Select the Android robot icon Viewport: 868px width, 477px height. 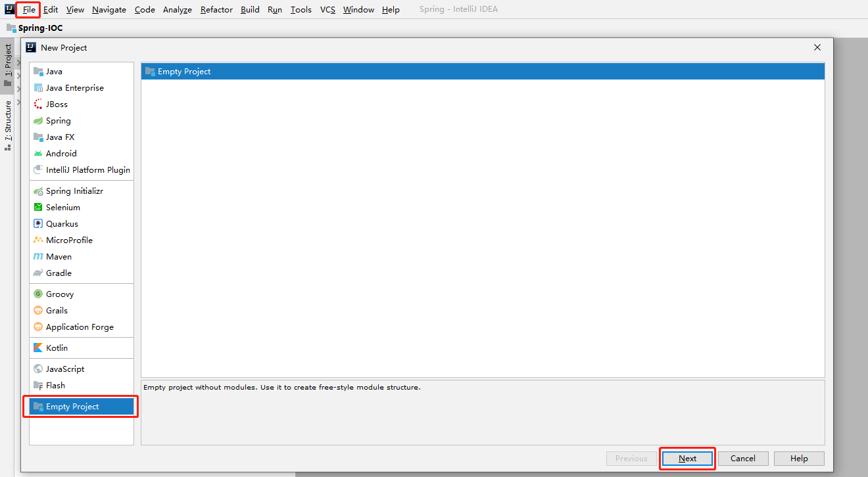[38, 153]
